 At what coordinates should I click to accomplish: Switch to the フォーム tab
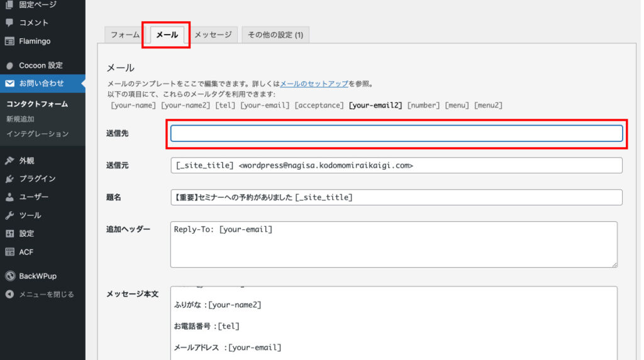coord(125,35)
